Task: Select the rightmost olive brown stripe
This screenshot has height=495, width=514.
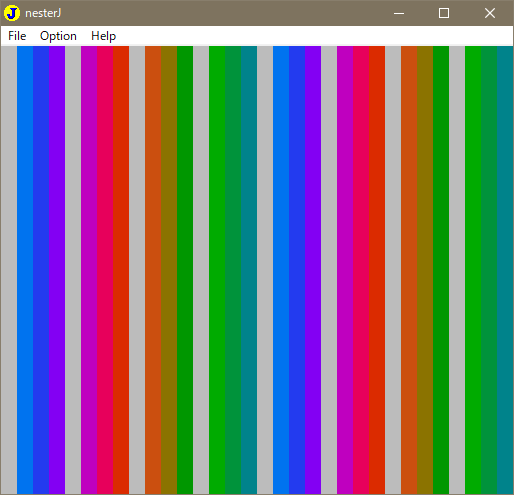Action: click(425, 270)
